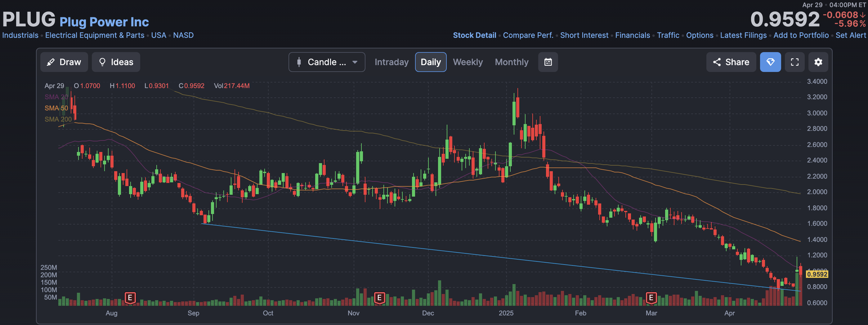868x325 pixels.
Task: View Short Interest data
Action: coord(584,35)
